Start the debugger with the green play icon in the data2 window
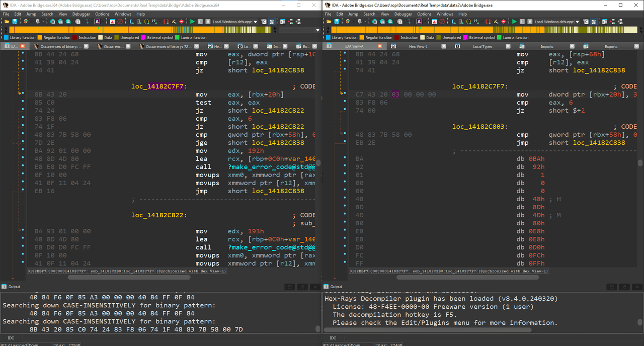This screenshot has width=644, height=346. (x=514, y=22)
